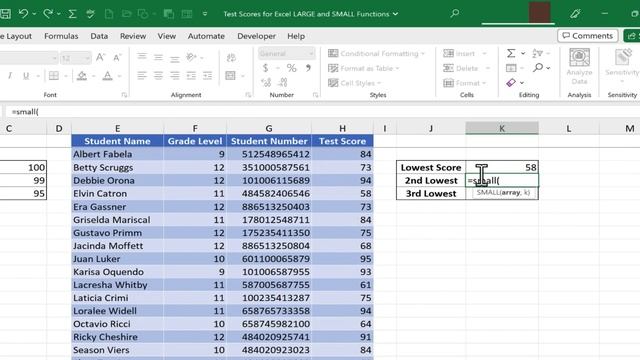
Task: Toggle Underline formatting
Action: [x=26, y=76]
